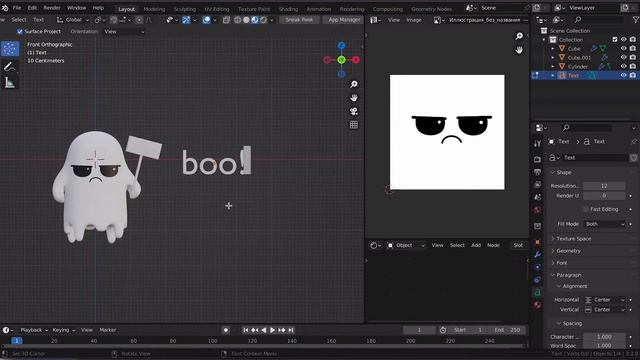Viewport: 640px width, 360px height.
Task: Select the 3D Cursor tool in toolbar
Action: coord(10,49)
